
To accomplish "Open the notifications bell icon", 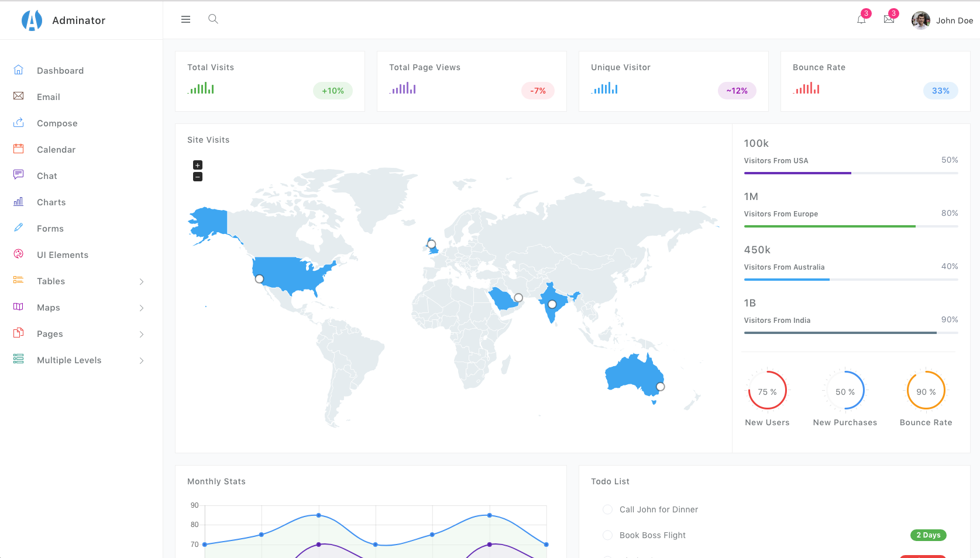I will pos(861,20).
